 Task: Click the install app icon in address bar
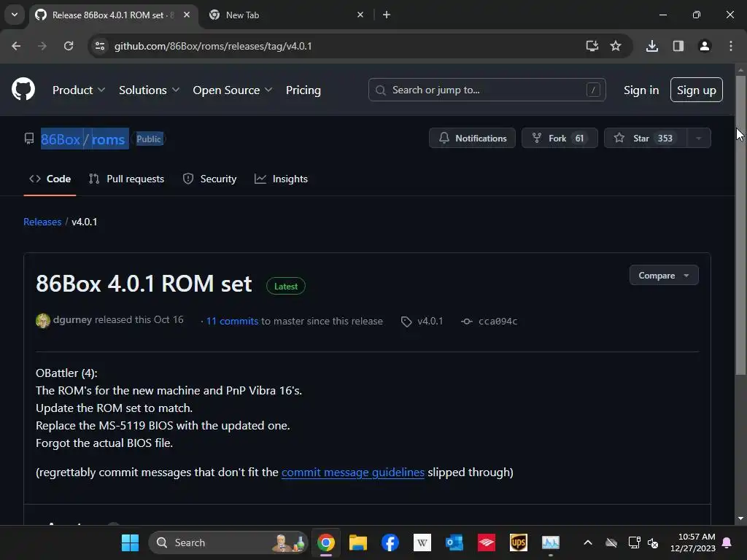click(x=592, y=46)
